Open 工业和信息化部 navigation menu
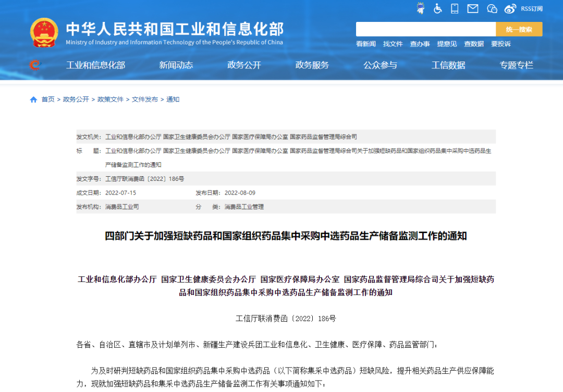This screenshot has width=563, height=392. 95,65
